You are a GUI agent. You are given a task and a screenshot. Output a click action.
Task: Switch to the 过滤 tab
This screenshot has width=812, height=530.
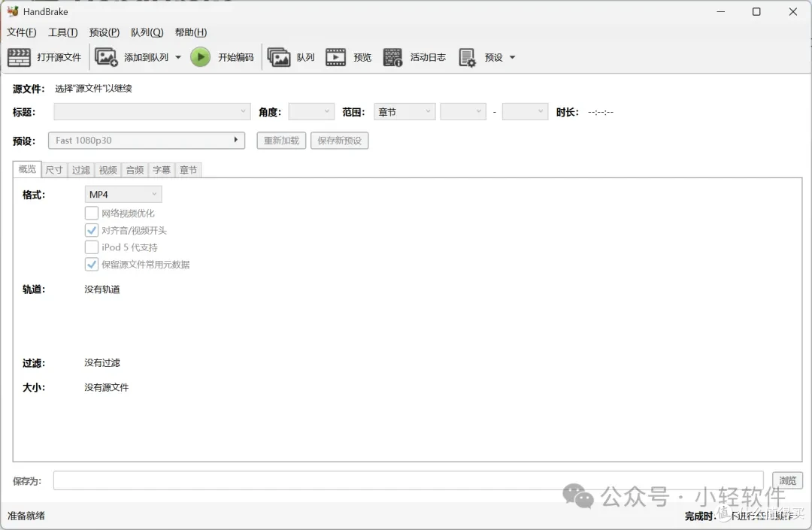coord(80,170)
